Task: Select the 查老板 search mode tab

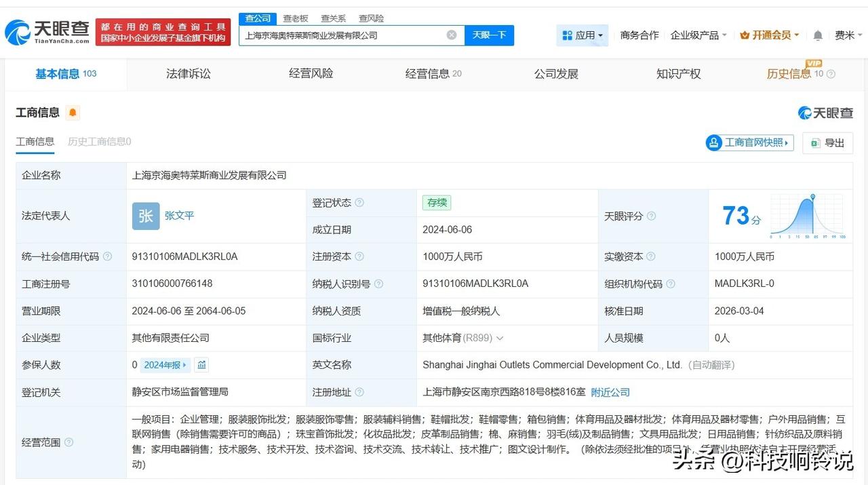Action: (x=296, y=18)
